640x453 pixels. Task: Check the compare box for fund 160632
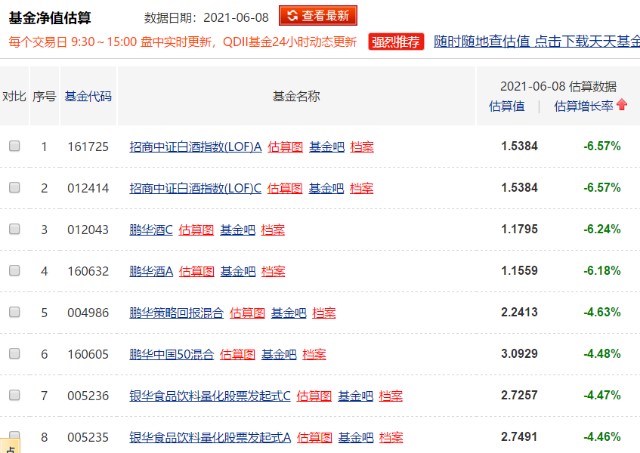[15, 270]
